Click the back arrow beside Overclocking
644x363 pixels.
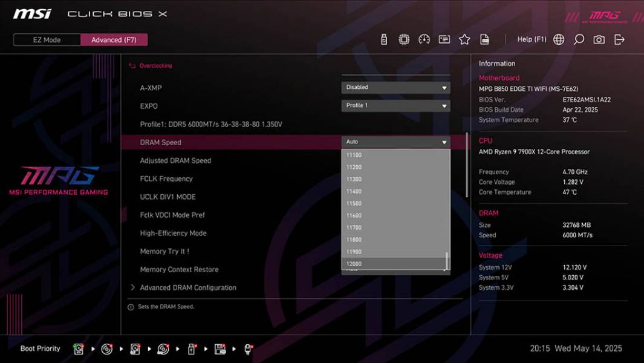132,65
